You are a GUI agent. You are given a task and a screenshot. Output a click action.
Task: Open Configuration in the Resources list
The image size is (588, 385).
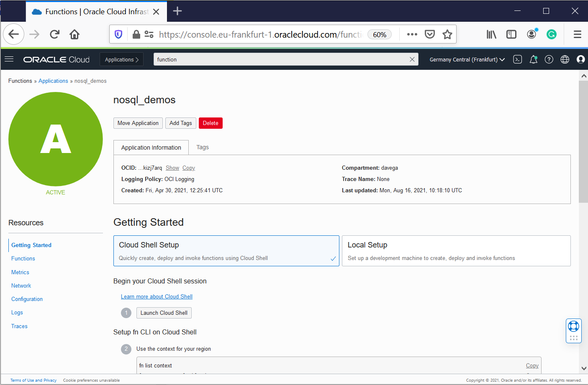27,299
